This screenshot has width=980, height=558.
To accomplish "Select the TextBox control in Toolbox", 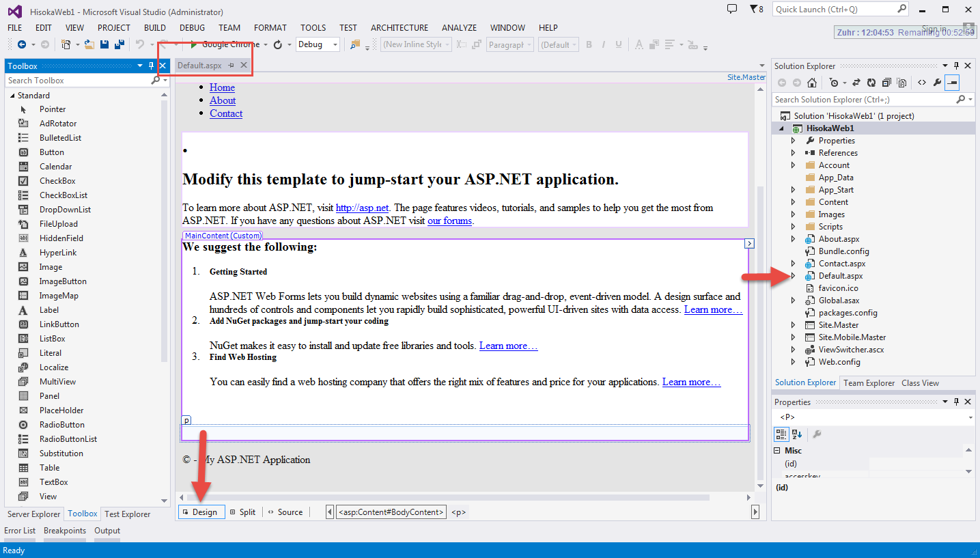I will tap(54, 482).
